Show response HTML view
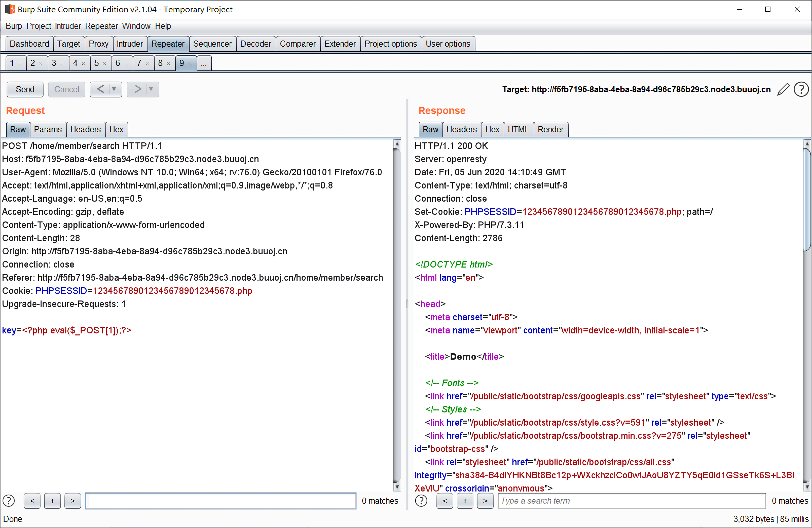 (518, 130)
